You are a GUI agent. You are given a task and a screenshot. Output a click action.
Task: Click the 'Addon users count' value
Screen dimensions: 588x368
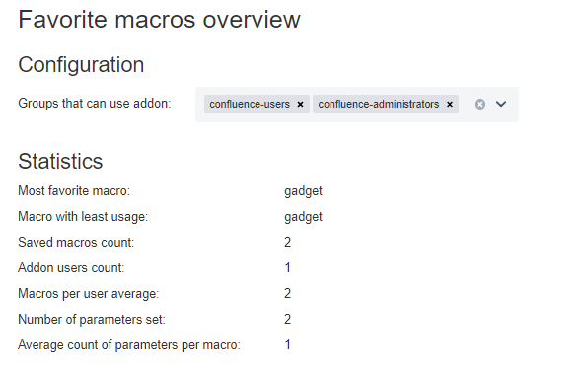(288, 267)
